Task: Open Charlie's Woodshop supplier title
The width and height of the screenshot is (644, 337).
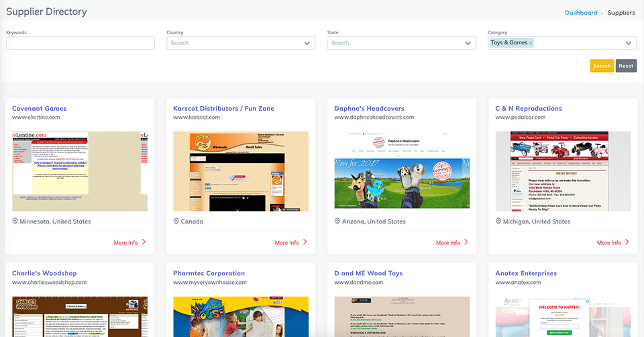Action: pyautogui.click(x=44, y=273)
